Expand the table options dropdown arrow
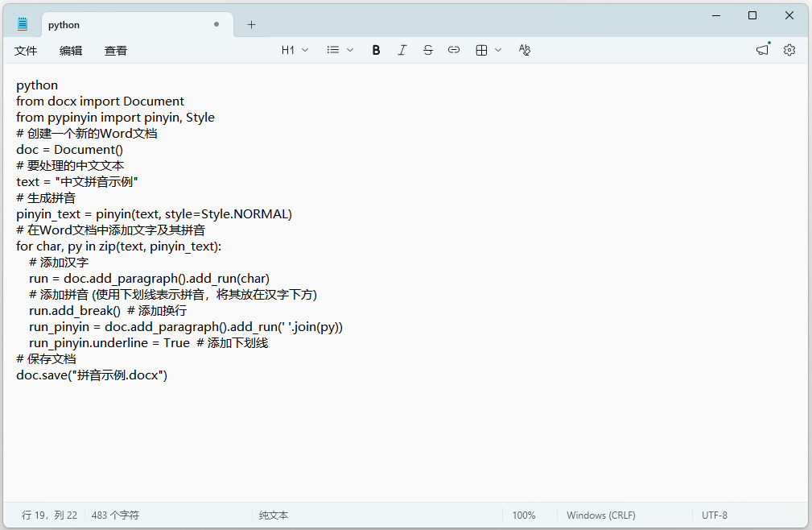This screenshot has width=812, height=530. click(498, 50)
